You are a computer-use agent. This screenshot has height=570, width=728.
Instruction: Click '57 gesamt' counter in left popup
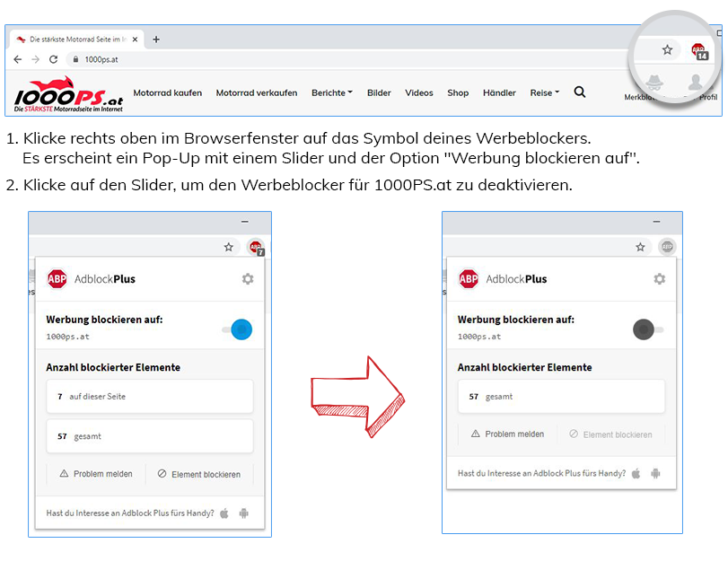point(150,436)
